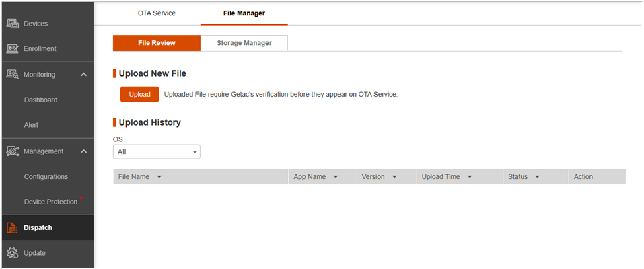Image resolution: width=644 pixels, height=269 pixels.
Task: Open Dashboard in the sidebar
Action: pos(40,100)
